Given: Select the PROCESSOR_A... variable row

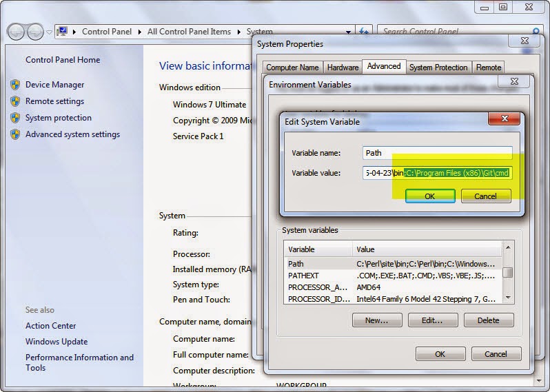Looking at the screenshot, I should (392, 287).
